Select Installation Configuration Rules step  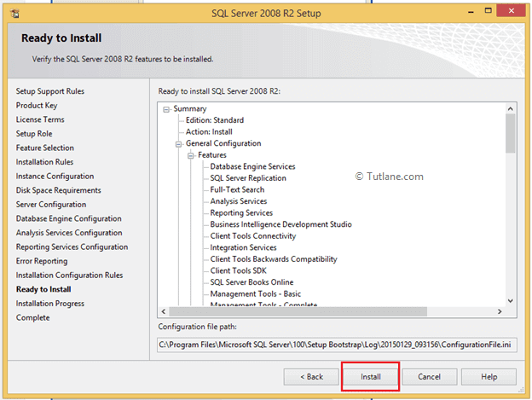69,275
